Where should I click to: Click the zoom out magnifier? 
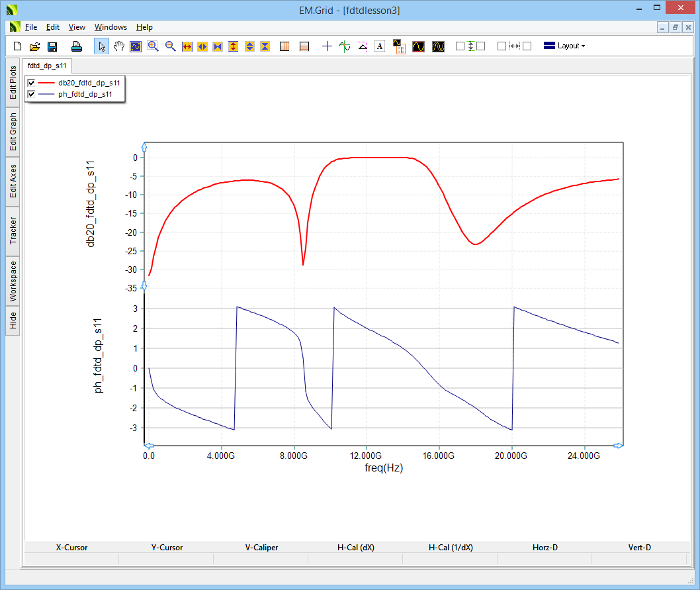[x=170, y=46]
